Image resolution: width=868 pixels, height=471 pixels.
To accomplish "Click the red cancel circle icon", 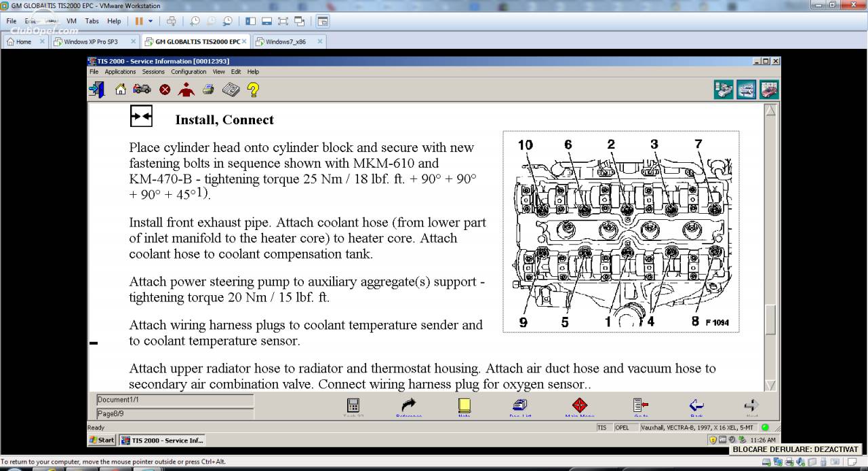I will click(x=165, y=90).
